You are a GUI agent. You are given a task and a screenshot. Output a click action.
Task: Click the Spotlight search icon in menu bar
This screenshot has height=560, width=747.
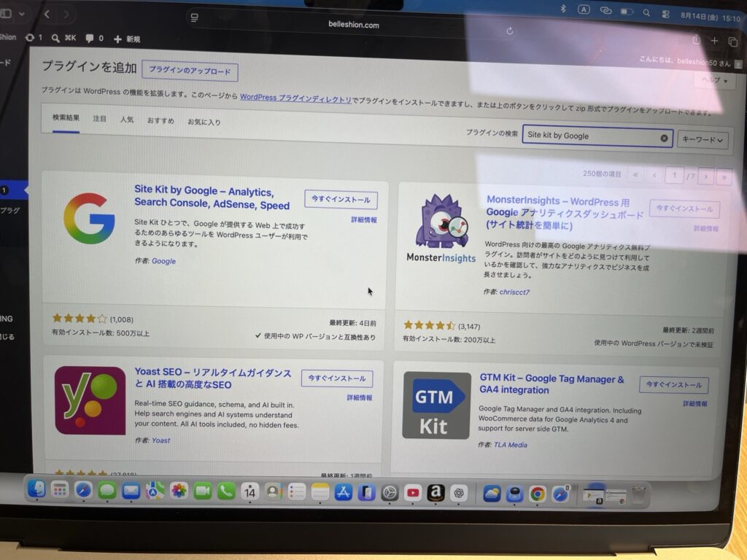click(x=646, y=13)
